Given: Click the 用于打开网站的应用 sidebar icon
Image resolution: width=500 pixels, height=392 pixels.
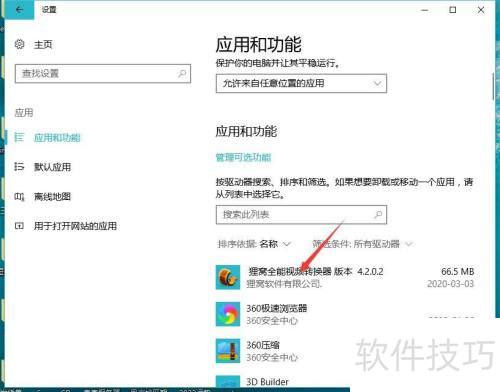Looking at the screenshot, I should pyautogui.click(x=19, y=226).
